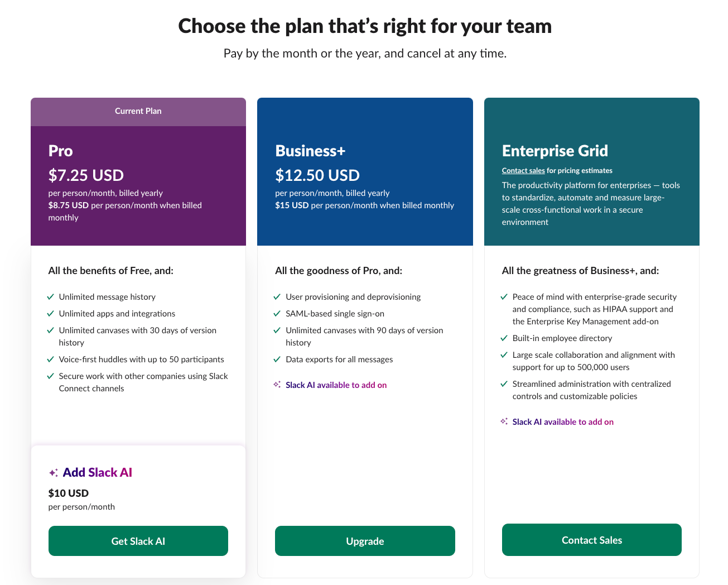Click checkmark beside Unlimited apps and integrations
The image size is (728, 585).
(x=51, y=314)
